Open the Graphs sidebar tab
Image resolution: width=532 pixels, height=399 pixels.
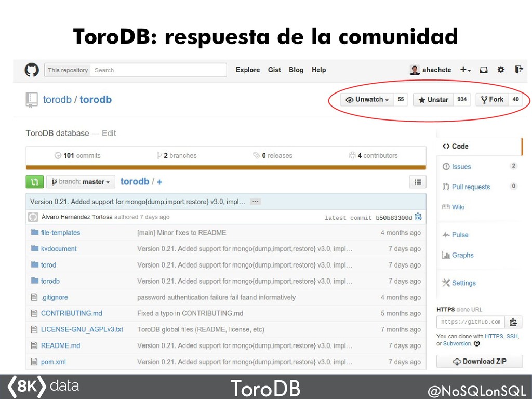click(x=458, y=255)
